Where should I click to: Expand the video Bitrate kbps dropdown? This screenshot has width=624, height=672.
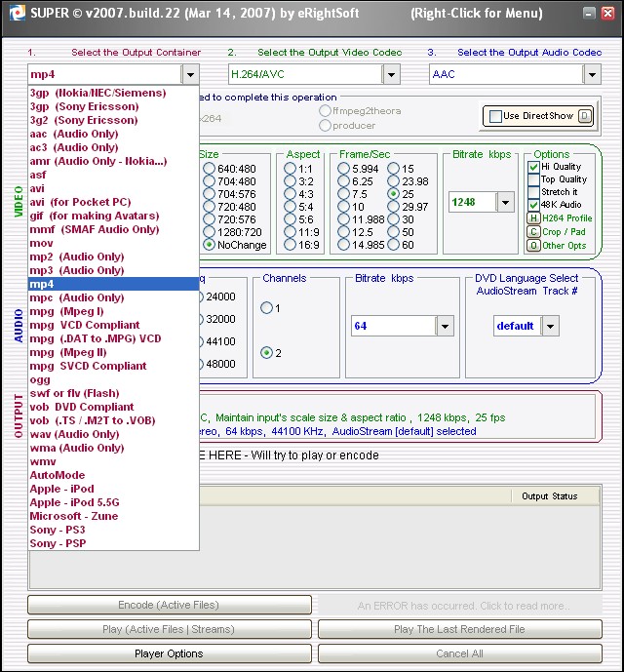coord(505,202)
